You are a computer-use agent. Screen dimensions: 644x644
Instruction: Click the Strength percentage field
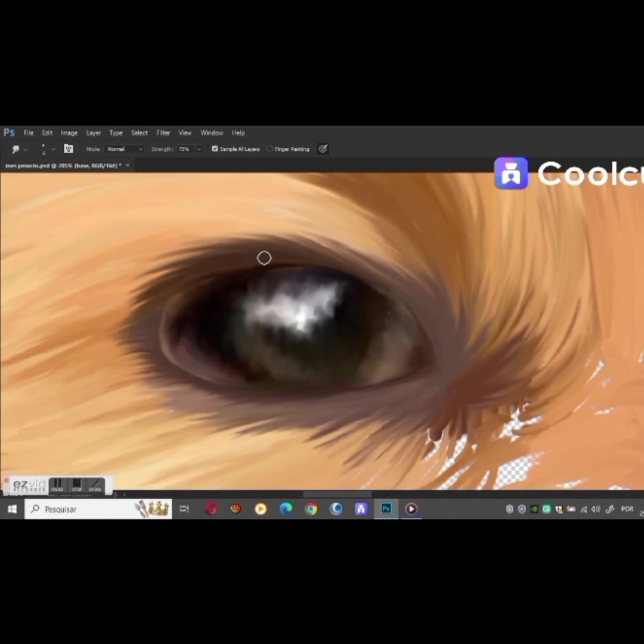184,149
